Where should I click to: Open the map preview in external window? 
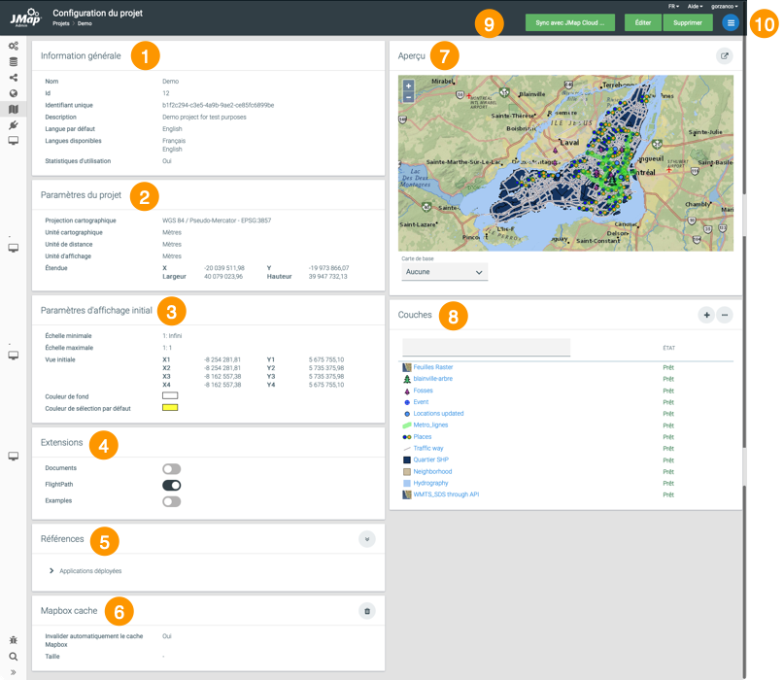(x=724, y=56)
